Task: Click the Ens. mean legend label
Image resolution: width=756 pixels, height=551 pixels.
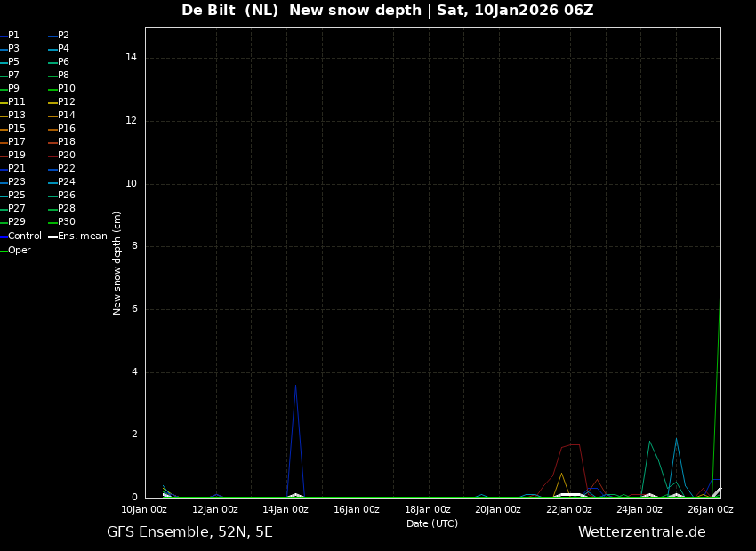Action: [82, 236]
